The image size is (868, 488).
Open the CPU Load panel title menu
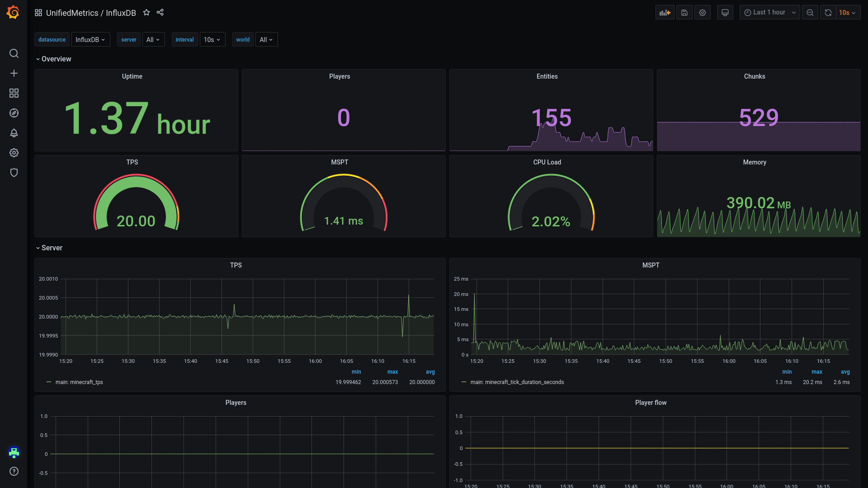coord(547,162)
